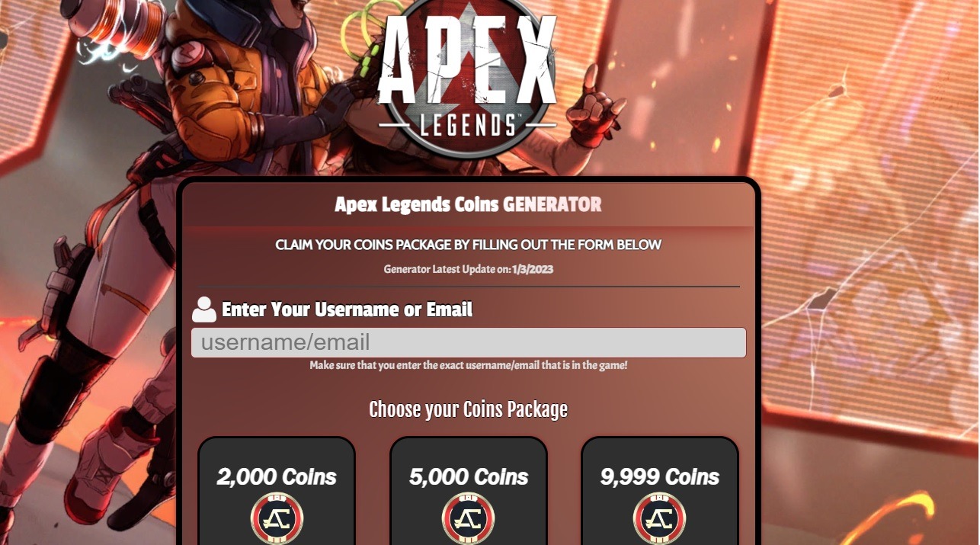Focus the username/email input field

pyautogui.click(x=469, y=342)
